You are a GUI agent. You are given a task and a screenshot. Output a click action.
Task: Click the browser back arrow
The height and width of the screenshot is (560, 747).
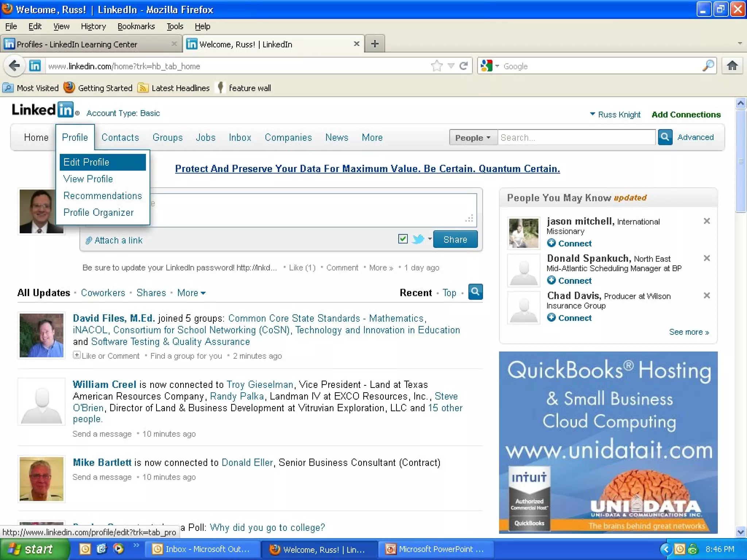click(15, 66)
